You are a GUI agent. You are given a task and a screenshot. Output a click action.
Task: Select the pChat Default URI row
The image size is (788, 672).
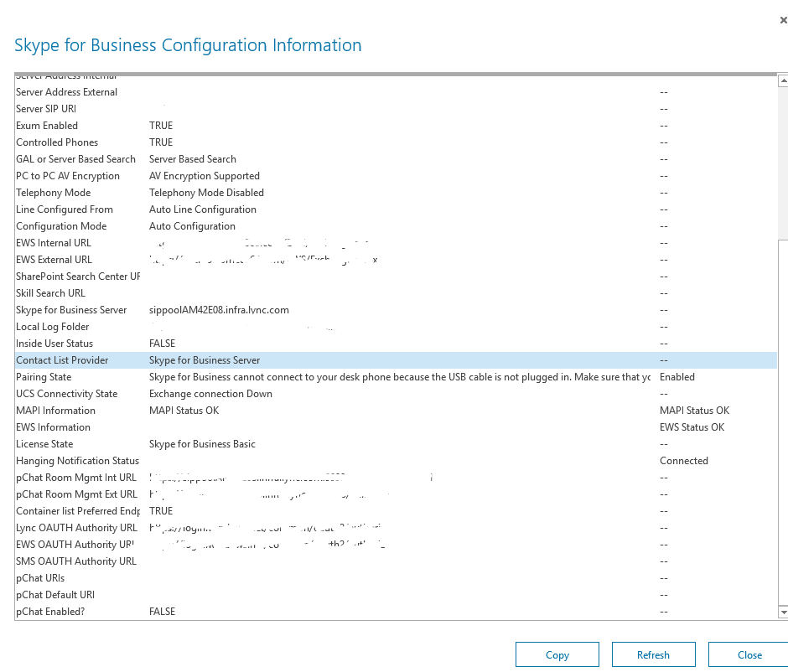click(396, 595)
